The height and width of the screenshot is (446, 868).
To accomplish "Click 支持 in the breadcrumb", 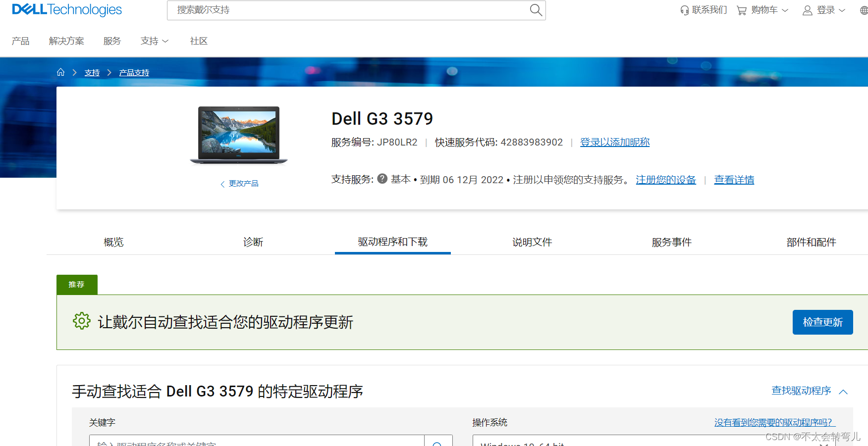I will click(x=92, y=73).
